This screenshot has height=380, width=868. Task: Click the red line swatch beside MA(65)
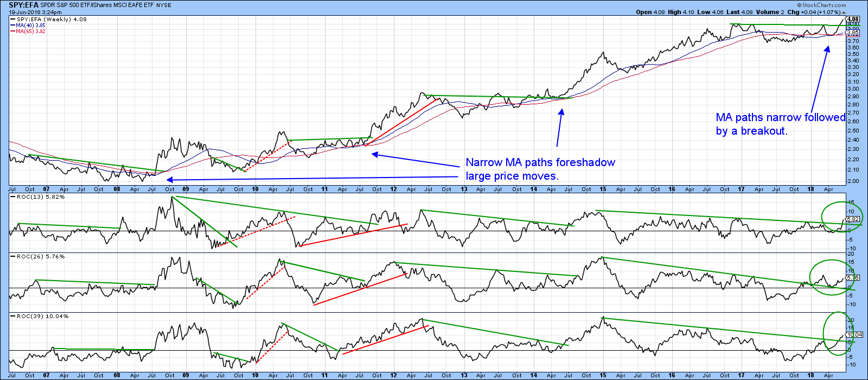point(12,31)
